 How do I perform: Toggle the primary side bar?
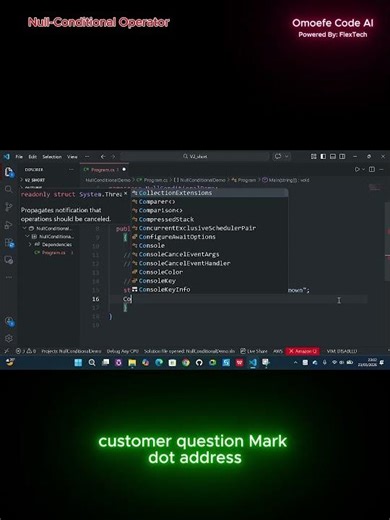(323, 156)
